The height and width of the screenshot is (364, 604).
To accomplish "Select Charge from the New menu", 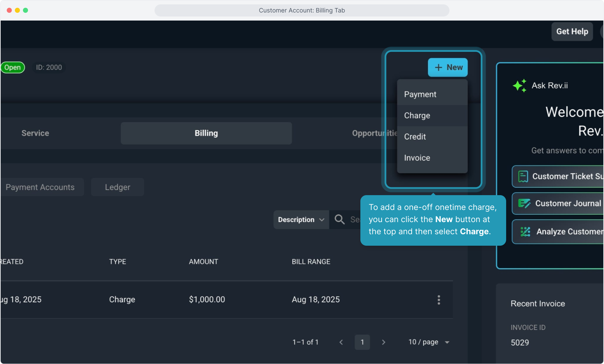I will tap(417, 116).
